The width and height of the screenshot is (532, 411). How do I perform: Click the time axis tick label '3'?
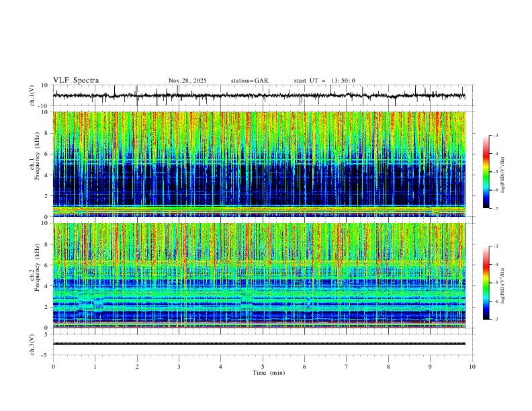click(x=179, y=367)
